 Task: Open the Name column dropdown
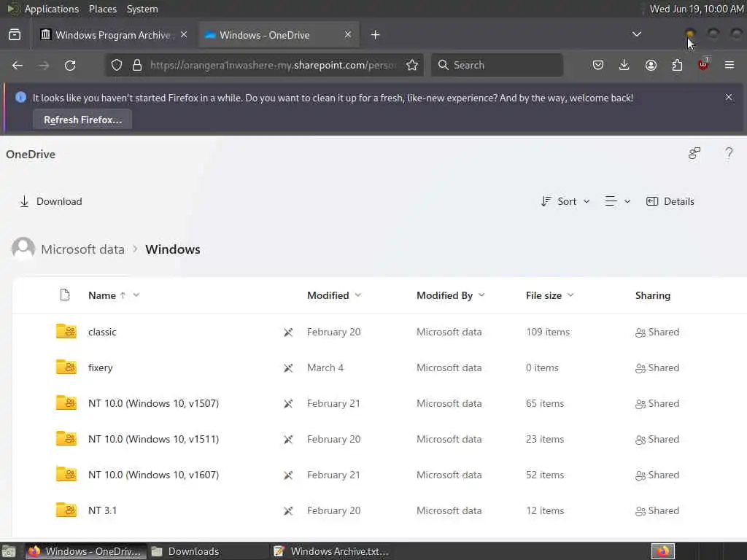pyautogui.click(x=136, y=295)
